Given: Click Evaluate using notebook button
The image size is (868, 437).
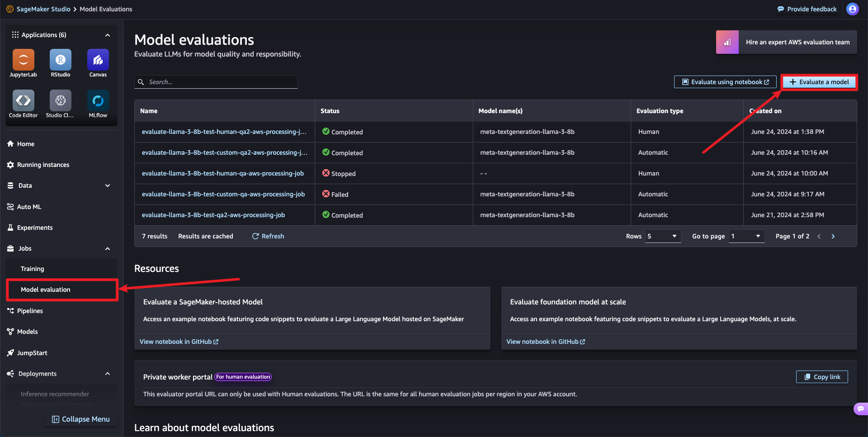Looking at the screenshot, I should point(725,82).
